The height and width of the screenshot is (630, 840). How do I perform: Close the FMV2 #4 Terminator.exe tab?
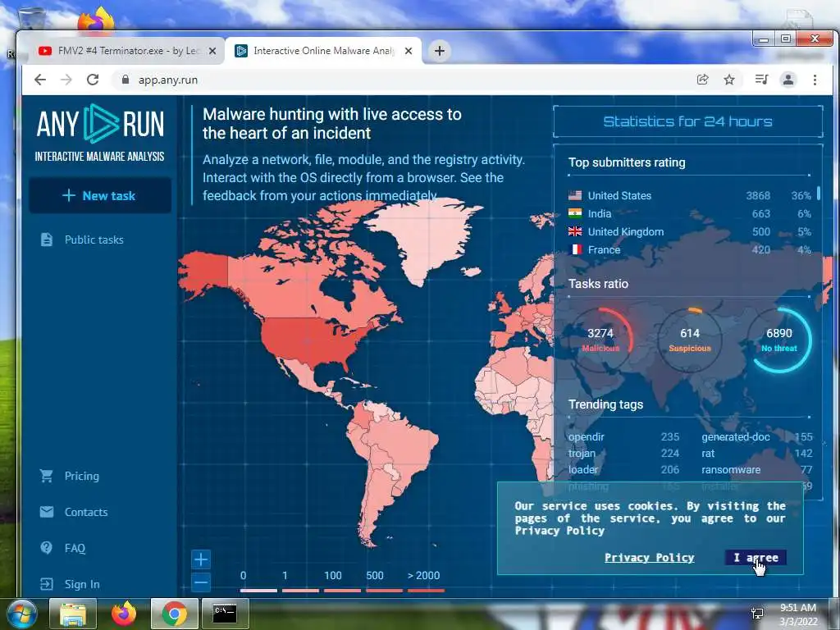click(x=212, y=51)
